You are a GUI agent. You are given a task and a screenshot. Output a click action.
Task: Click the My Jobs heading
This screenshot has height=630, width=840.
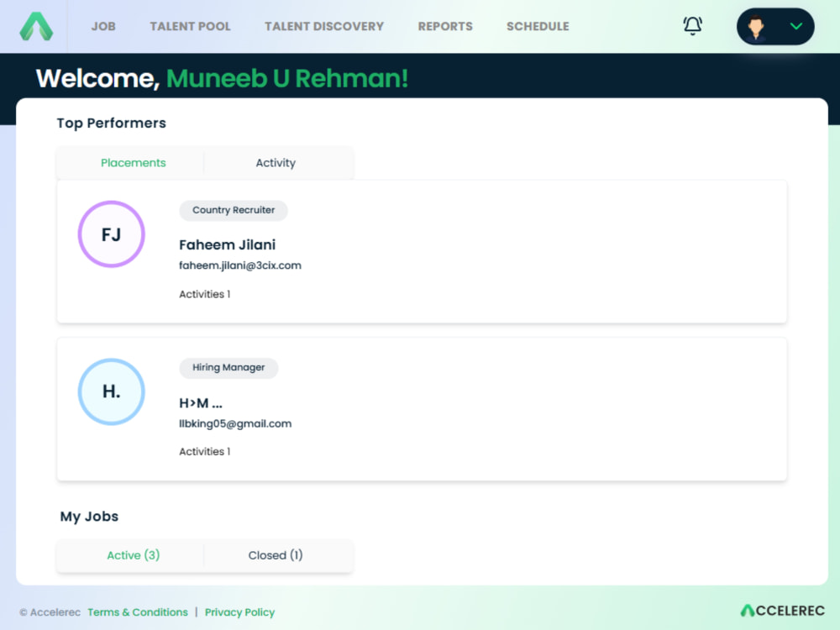tap(89, 517)
